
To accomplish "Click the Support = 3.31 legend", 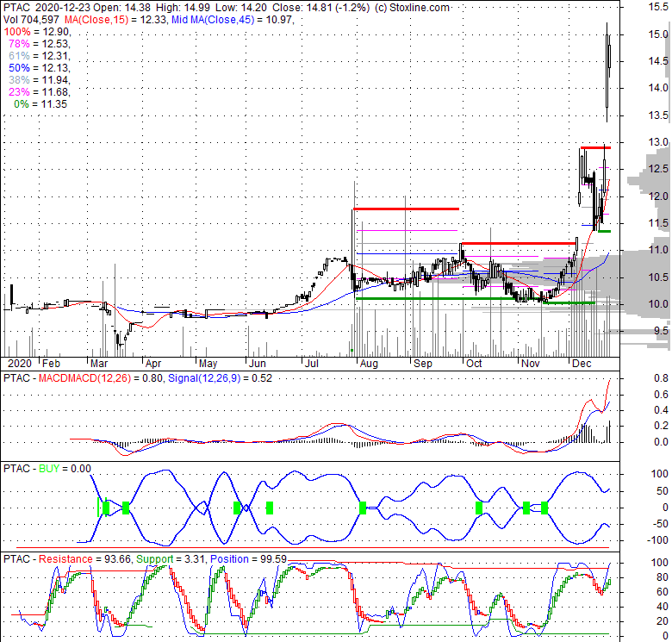I will pyautogui.click(x=171, y=559).
